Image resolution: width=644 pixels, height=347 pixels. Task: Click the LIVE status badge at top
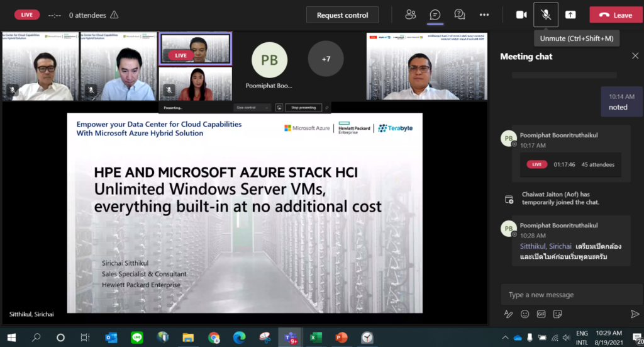pos(26,15)
